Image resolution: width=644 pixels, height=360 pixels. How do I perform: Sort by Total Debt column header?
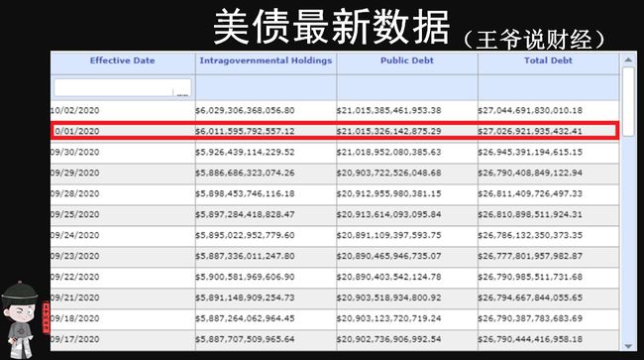click(x=548, y=60)
